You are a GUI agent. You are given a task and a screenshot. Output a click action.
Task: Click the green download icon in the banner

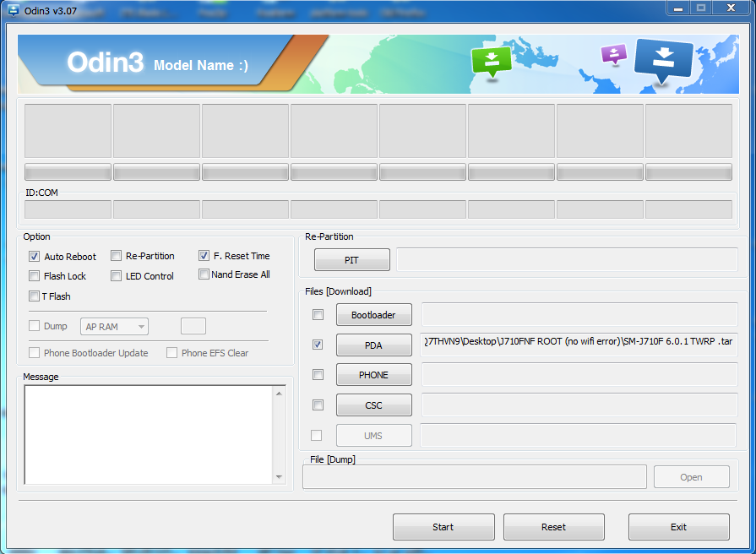click(492, 62)
